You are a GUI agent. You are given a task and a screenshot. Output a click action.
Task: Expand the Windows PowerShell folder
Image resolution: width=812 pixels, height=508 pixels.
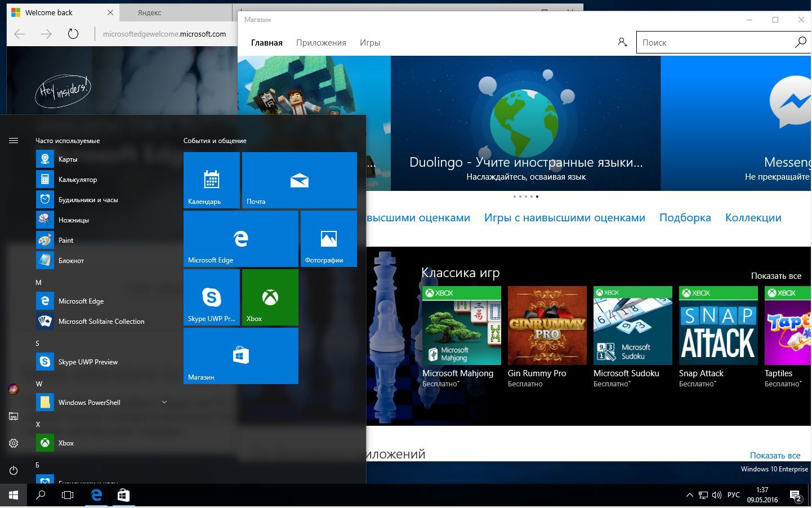[102, 402]
